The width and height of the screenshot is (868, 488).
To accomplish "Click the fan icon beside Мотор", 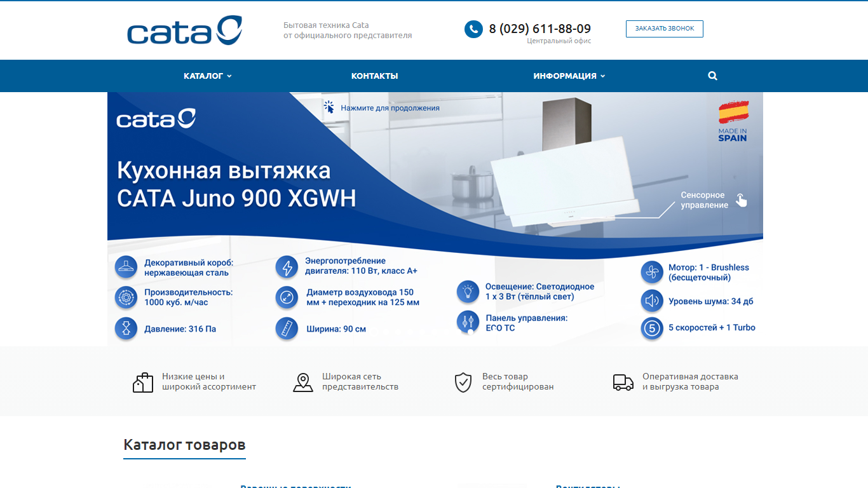I will click(x=652, y=273).
